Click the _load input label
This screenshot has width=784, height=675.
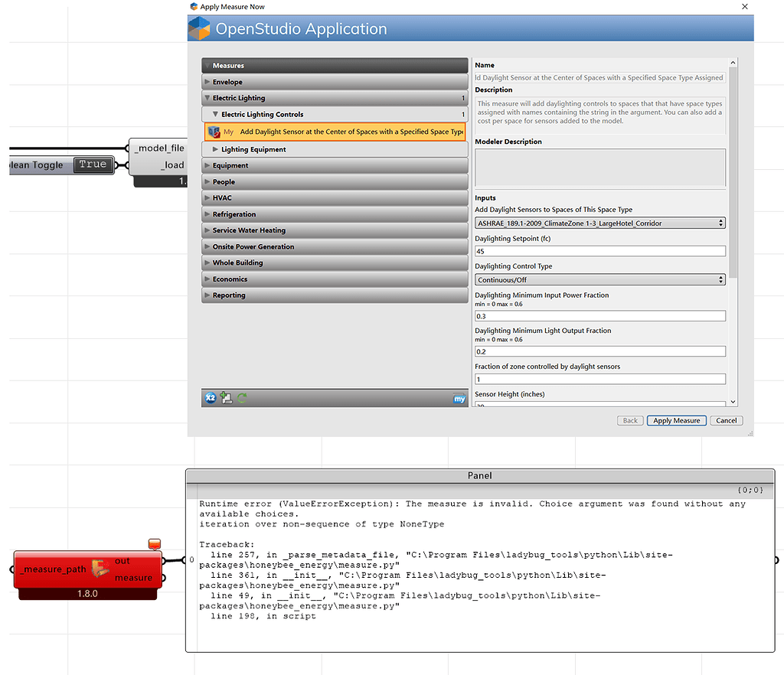click(173, 165)
